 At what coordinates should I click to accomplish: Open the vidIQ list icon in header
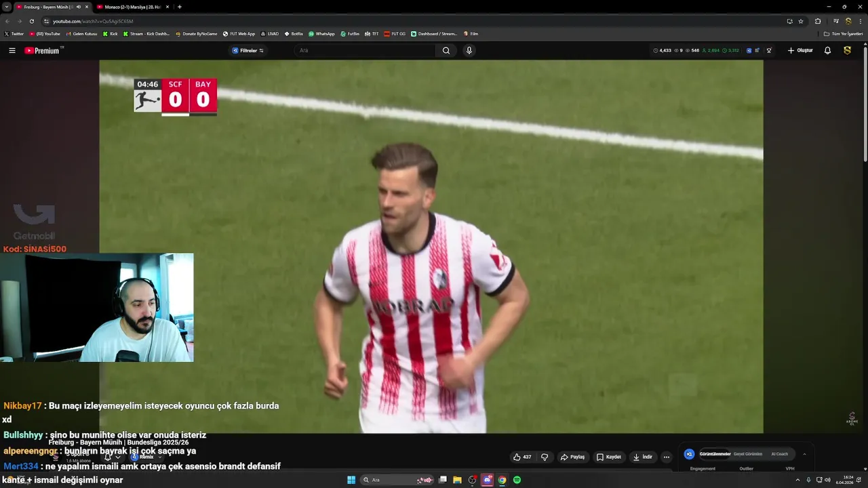pos(757,51)
